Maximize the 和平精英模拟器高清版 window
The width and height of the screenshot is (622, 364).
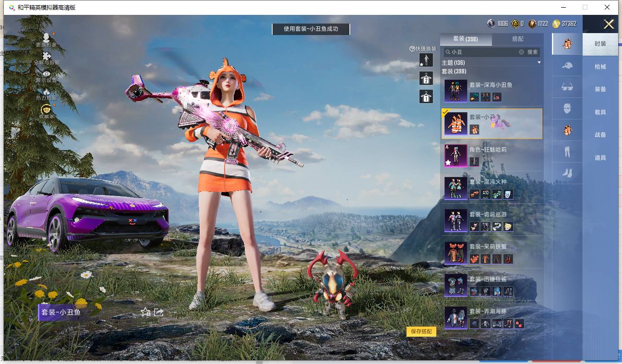585,7
